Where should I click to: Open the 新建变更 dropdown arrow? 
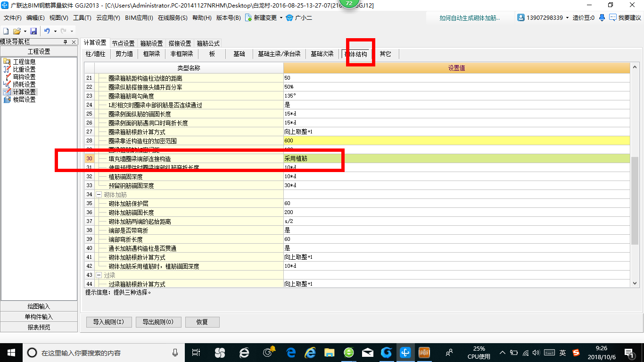[x=281, y=17]
